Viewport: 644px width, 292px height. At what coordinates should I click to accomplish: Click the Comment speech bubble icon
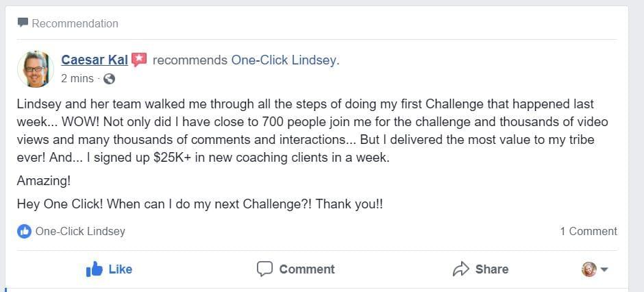click(x=265, y=269)
